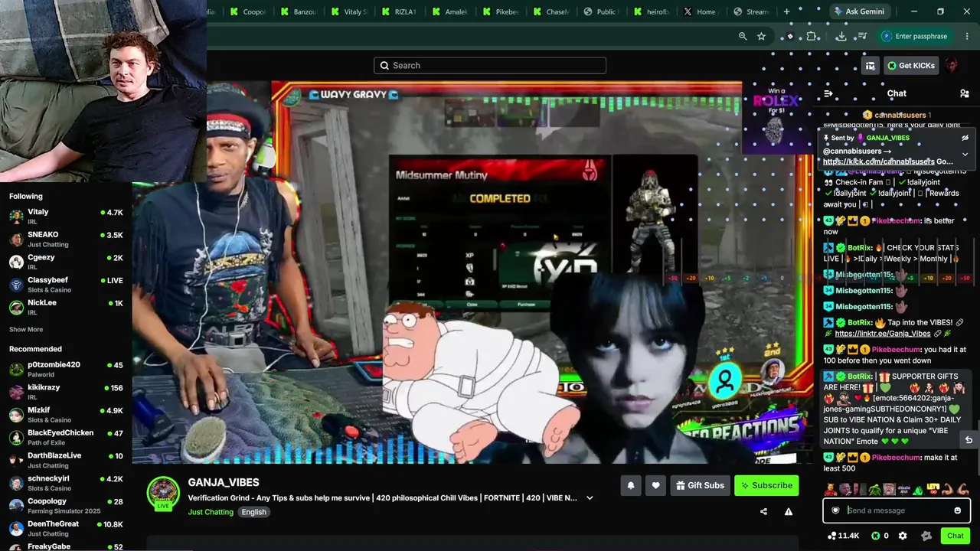Screen dimensions: 980x551
Task: Open the user profile avatar menu
Action: click(x=952, y=66)
